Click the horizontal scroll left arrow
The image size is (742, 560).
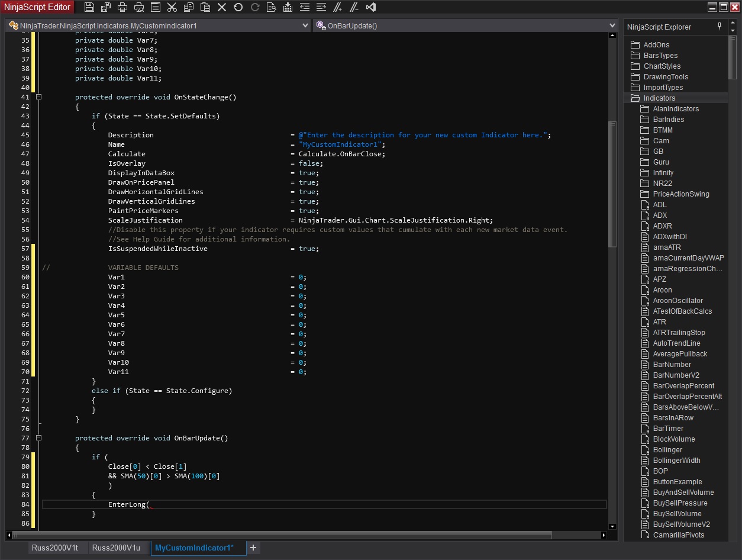pos(8,535)
